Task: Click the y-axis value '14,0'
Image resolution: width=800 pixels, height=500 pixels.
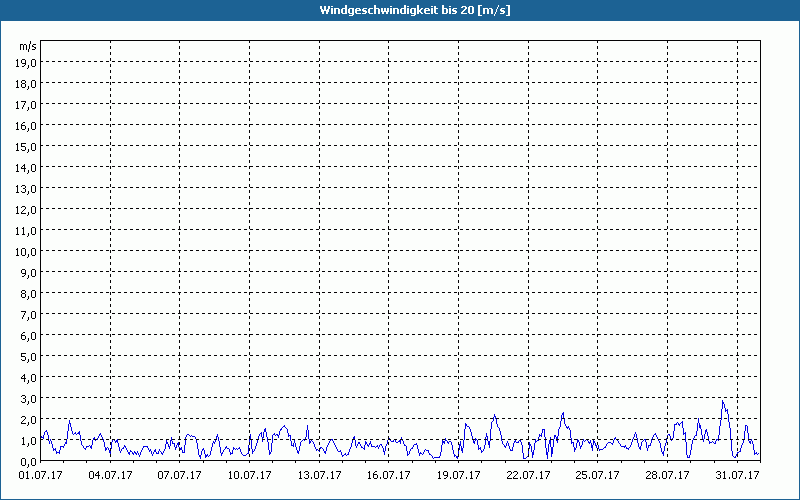Action: click(27, 168)
